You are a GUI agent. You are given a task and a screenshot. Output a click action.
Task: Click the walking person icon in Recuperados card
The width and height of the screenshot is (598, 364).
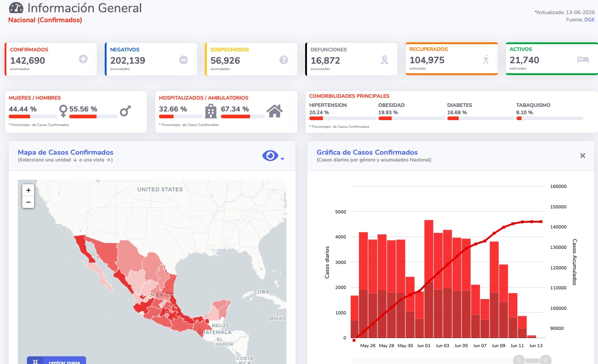tap(486, 59)
